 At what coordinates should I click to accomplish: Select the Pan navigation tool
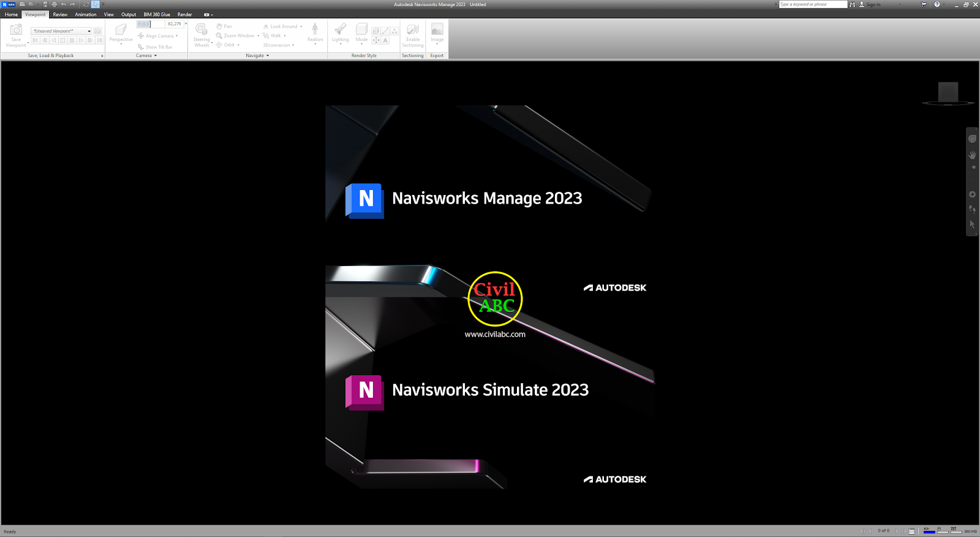point(224,26)
